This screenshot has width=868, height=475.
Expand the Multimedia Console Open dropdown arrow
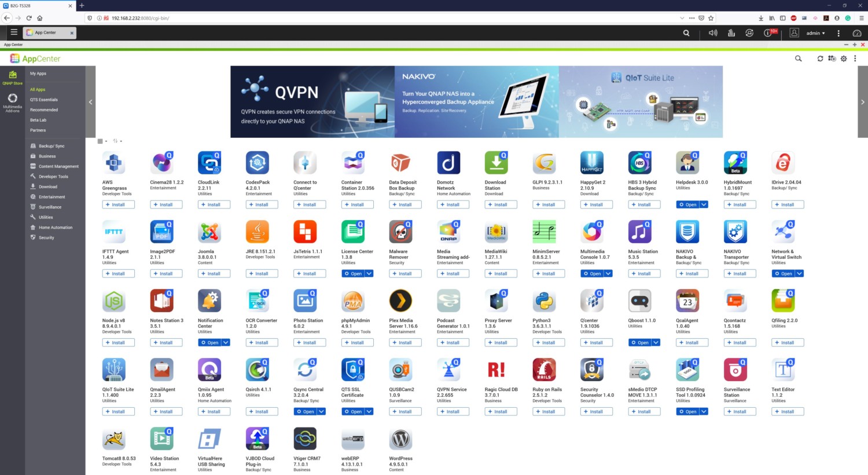tap(608, 273)
